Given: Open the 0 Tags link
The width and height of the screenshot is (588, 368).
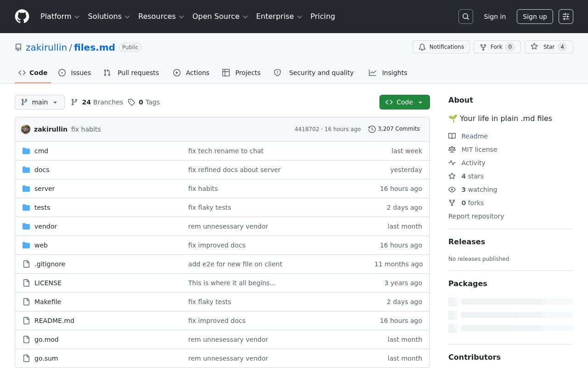Looking at the screenshot, I should click(x=144, y=102).
